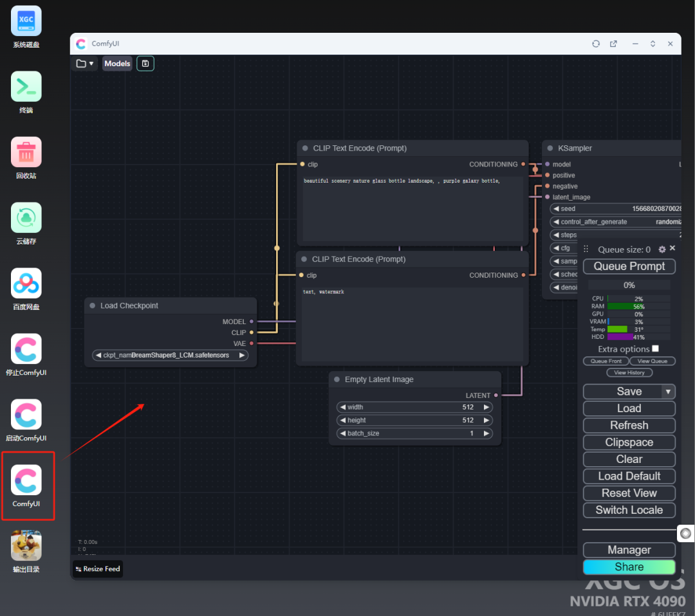Click the Manager menu button

coord(629,550)
